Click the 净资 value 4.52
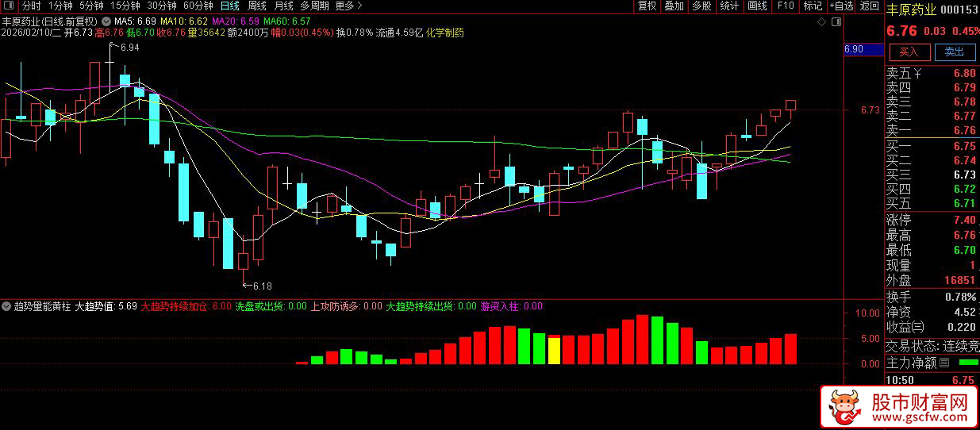The width and height of the screenshot is (980, 430). (964, 313)
